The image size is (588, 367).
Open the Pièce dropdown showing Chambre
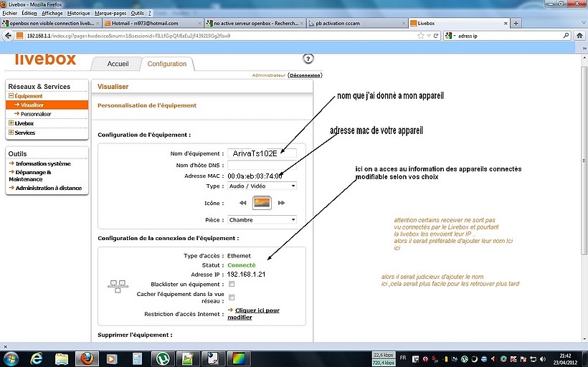[x=262, y=220]
